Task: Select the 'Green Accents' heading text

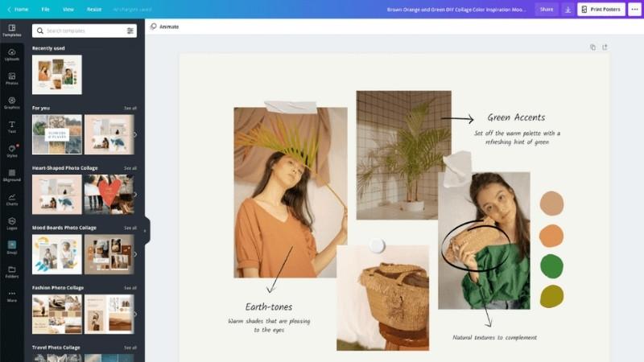Action: click(x=516, y=117)
